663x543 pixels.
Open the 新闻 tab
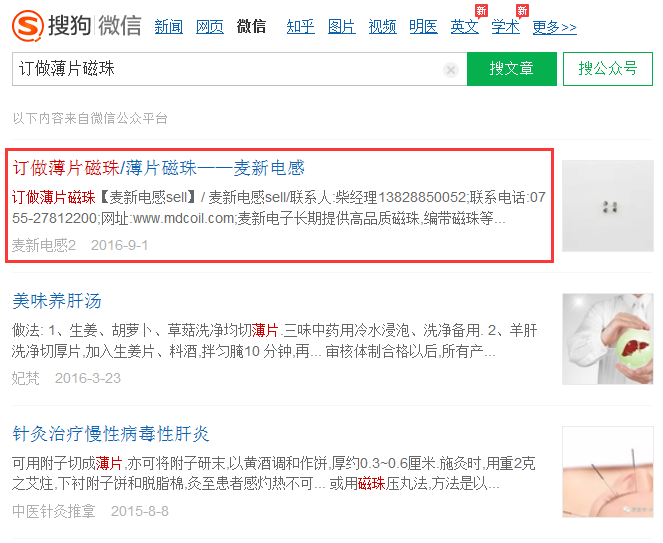[x=169, y=27]
